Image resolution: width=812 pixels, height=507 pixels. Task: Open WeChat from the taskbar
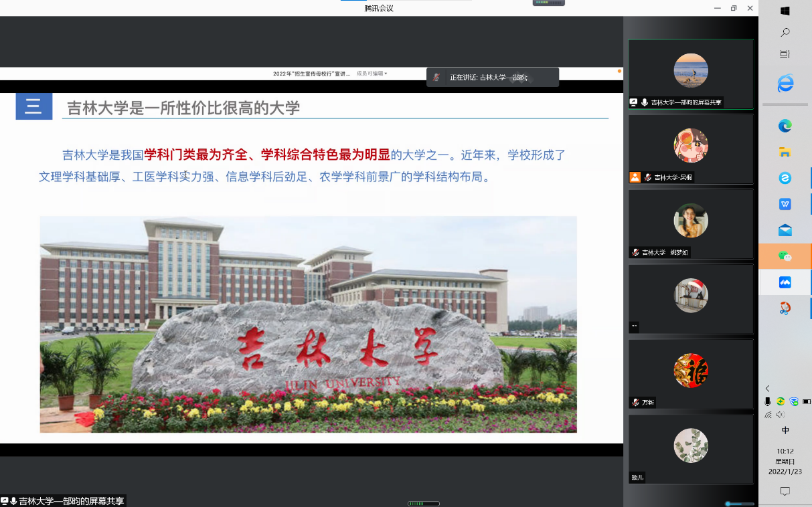pyautogui.click(x=785, y=256)
